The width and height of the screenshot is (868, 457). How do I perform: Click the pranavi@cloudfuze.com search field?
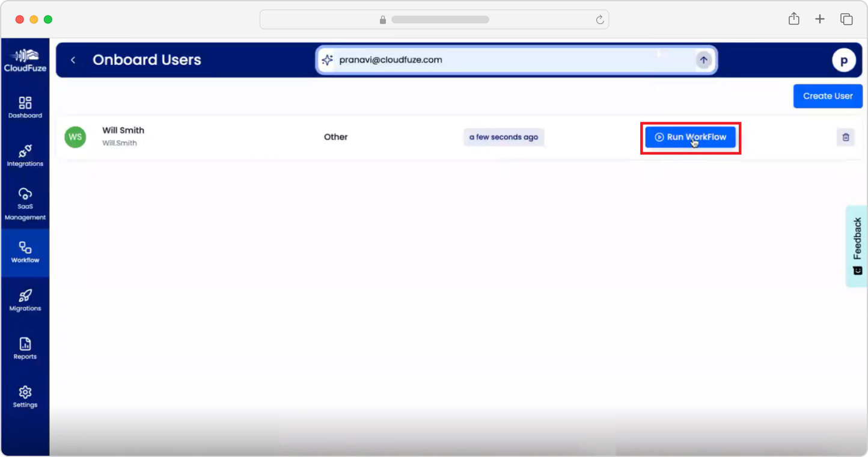(x=517, y=60)
